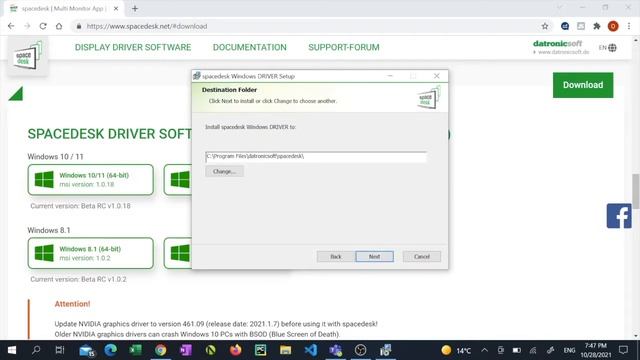Launch Firefox from the taskbar
The width and height of the screenshot is (640, 360).
(236, 350)
